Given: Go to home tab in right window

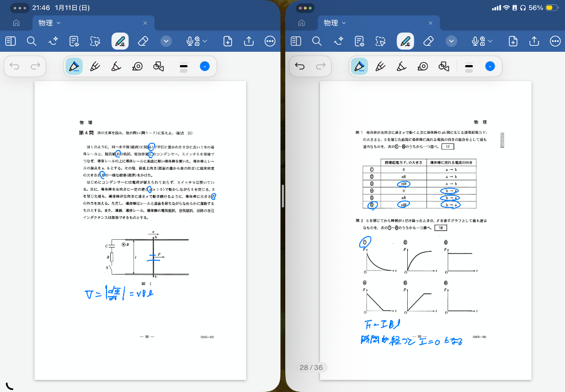Looking at the screenshot, I should 301,23.
